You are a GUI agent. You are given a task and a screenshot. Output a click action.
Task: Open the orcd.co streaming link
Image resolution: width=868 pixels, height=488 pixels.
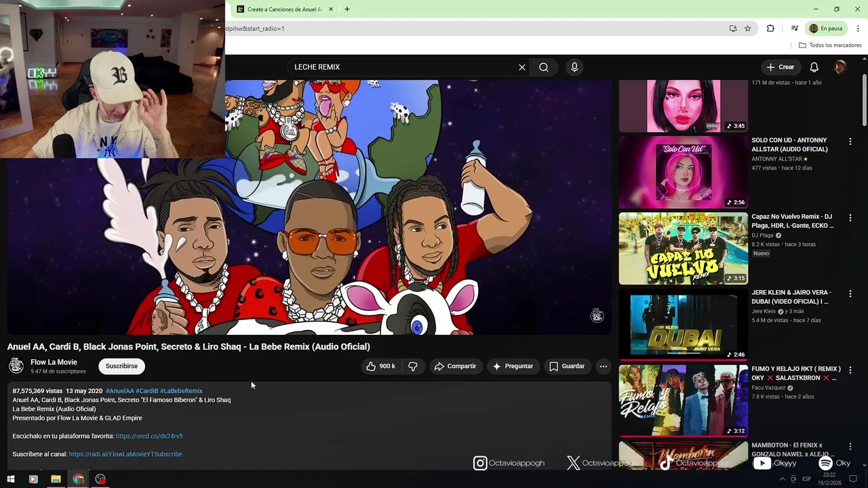pyautogui.click(x=149, y=436)
